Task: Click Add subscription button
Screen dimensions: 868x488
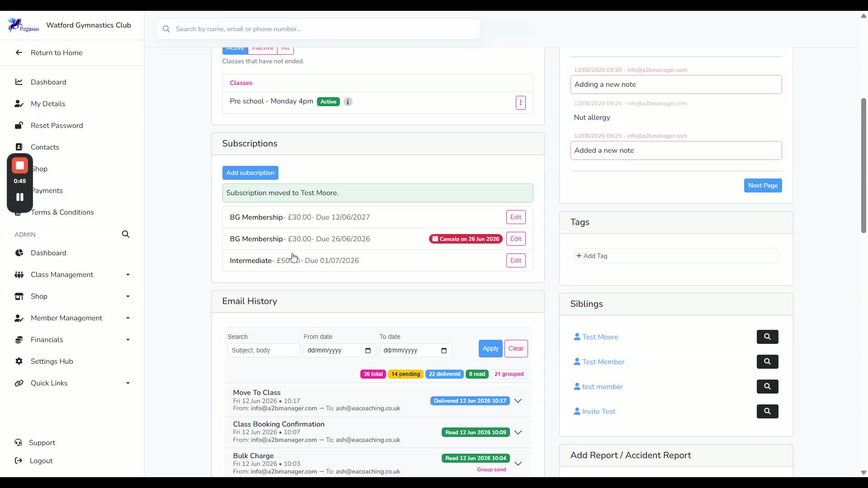Action: coord(250,173)
